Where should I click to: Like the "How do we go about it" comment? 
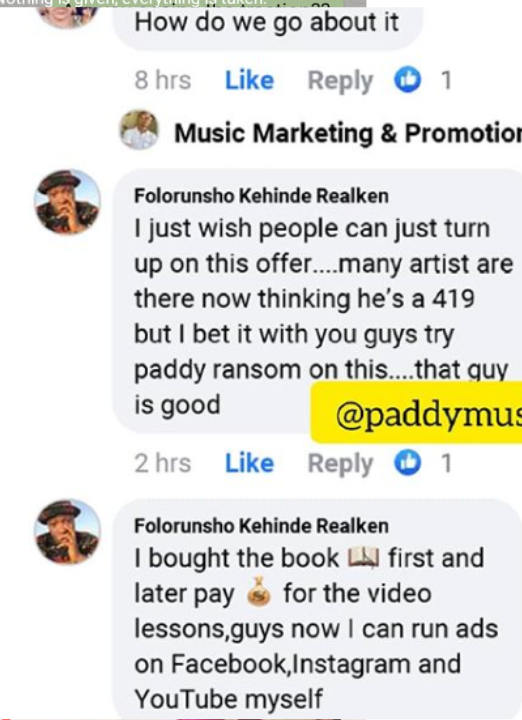[x=249, y=81]
